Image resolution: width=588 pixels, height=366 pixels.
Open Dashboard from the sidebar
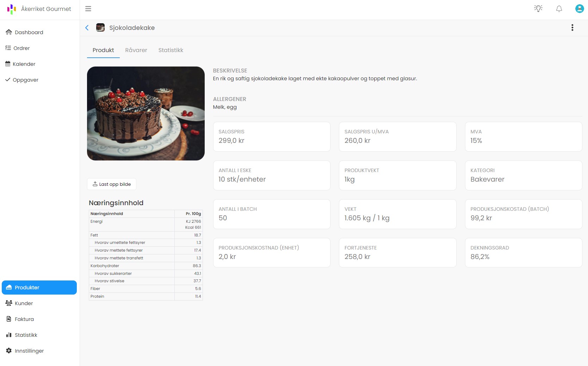[29, 32]
